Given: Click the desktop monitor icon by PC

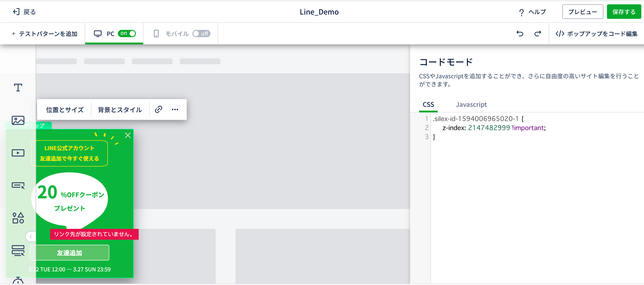Looking at the screenshot, I should pos(98,34).
